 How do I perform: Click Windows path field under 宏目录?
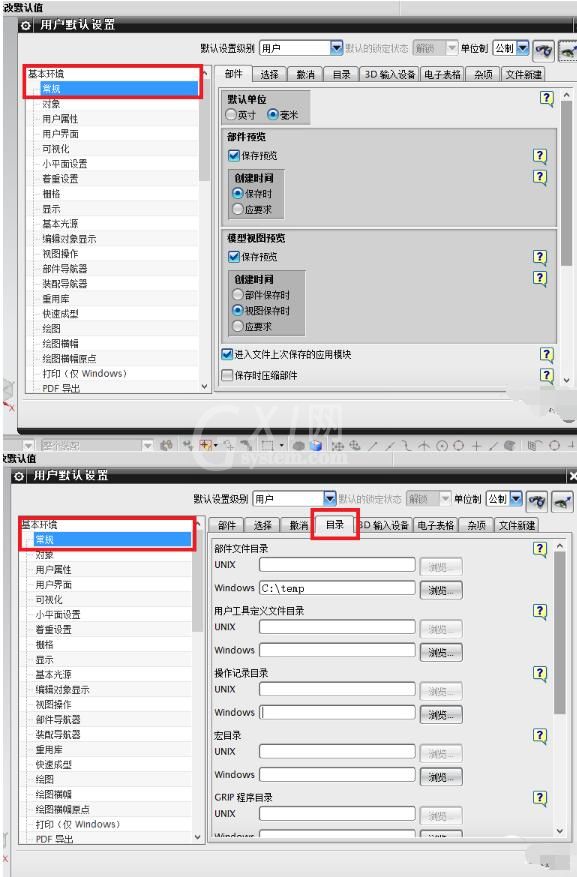(x=337, y=774)
